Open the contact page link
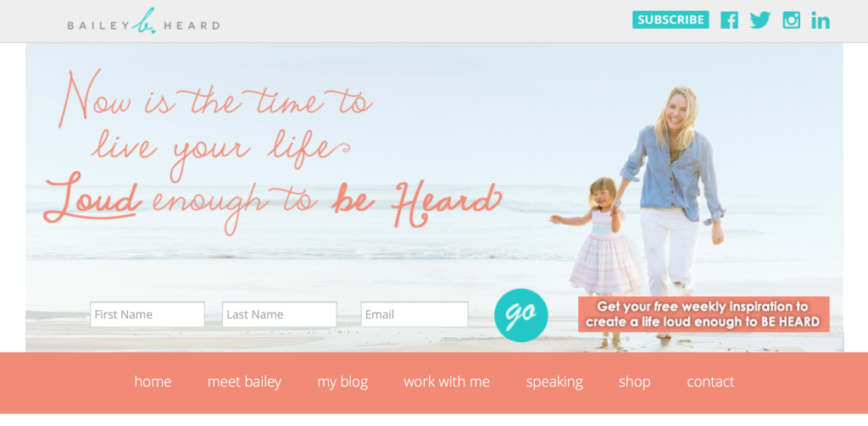Screen dimensions: 868x426 (x=710, y=382)
